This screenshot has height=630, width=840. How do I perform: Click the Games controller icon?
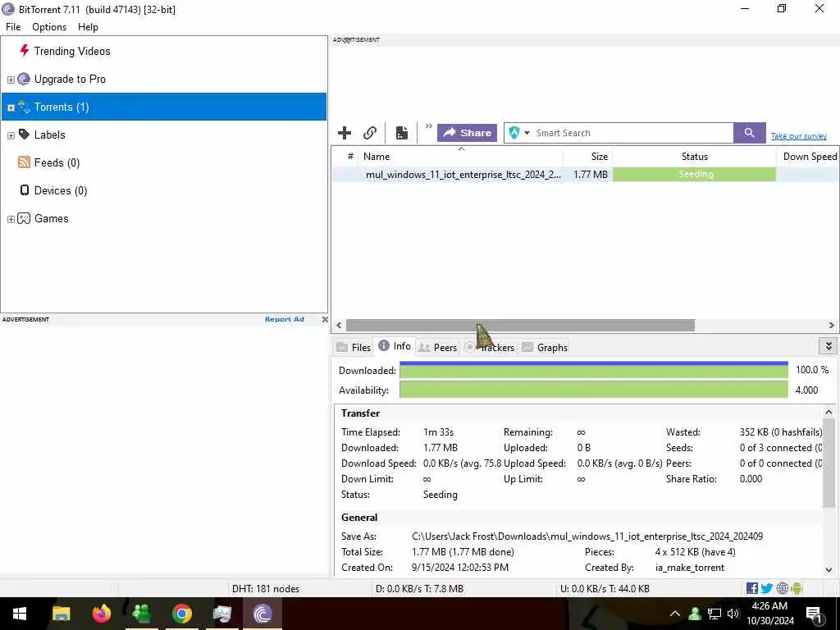point(24,218)
